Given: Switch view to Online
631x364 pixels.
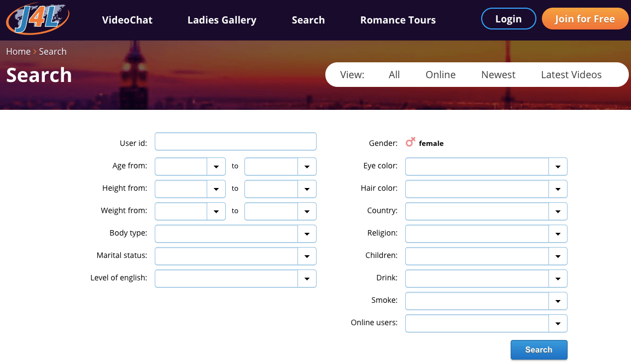Looking at the screenshot, I should click(x=441, y=75).
